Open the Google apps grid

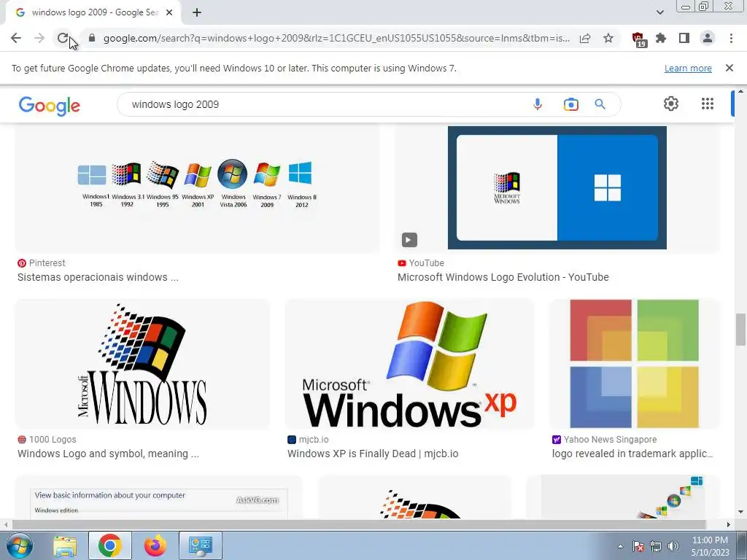[708, 104]
